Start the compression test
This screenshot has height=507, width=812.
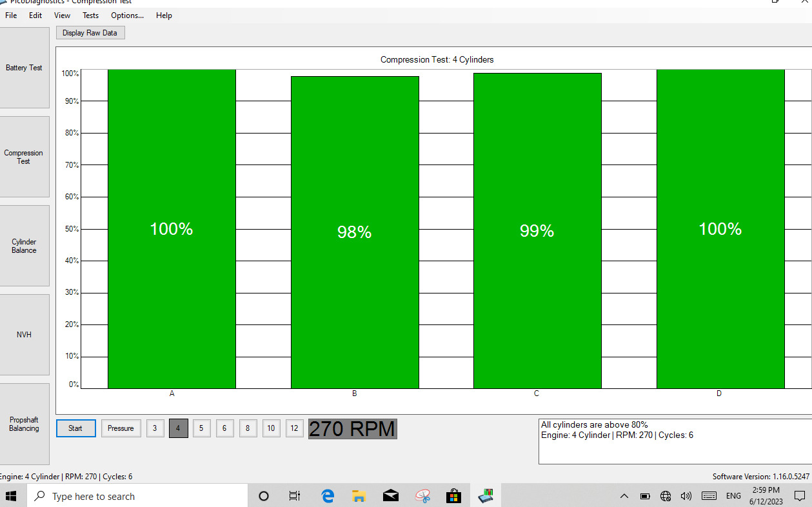pos(75,428)
